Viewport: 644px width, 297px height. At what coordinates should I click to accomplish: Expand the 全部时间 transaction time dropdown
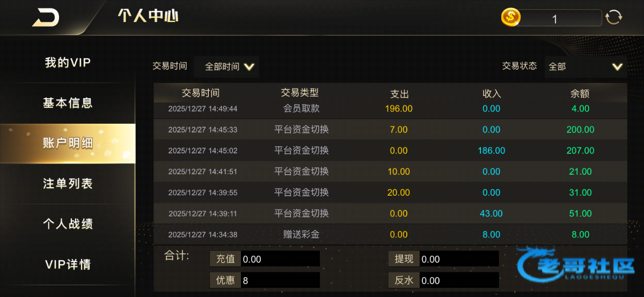tap(227, 66)
